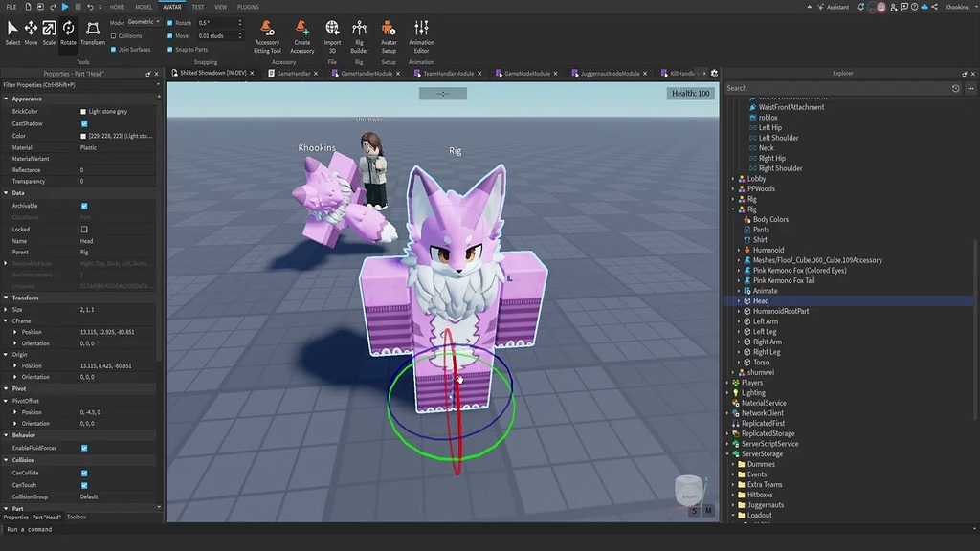Viewport: 980px width, 551px height.
Task: Expand the Humanoid tree node
Action: point(739,250)
